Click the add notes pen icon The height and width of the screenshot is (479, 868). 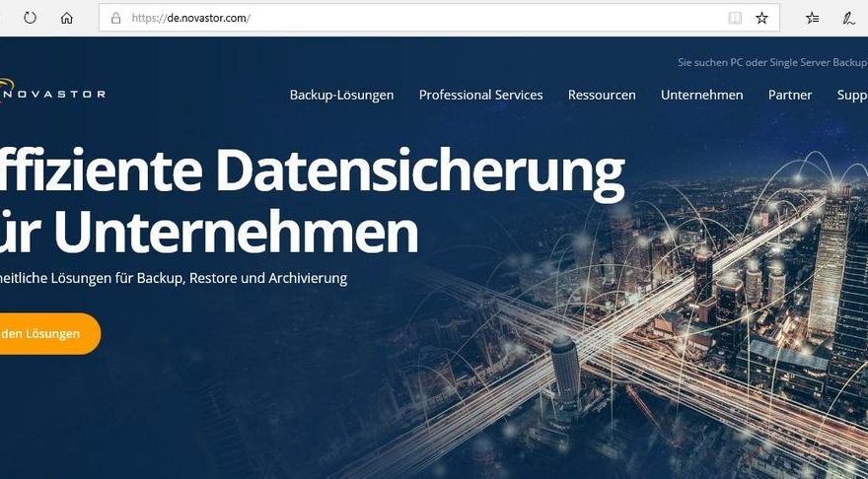point(848,18)
